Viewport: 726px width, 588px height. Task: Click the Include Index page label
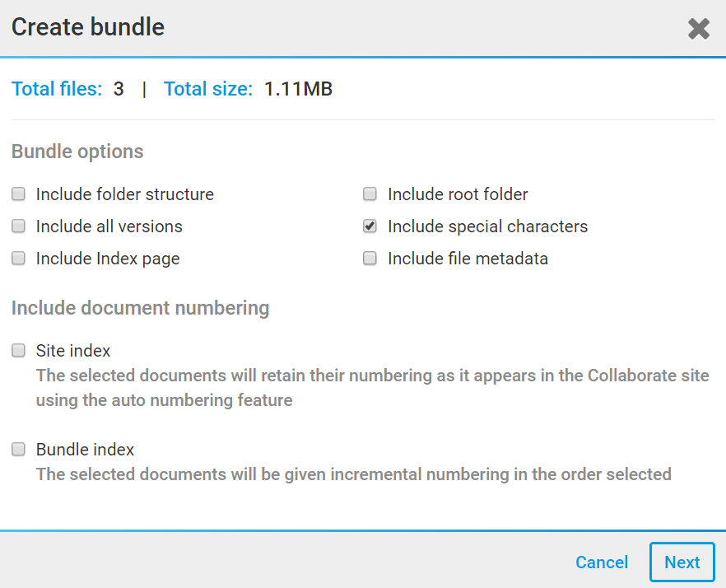[x=107, y=259]
